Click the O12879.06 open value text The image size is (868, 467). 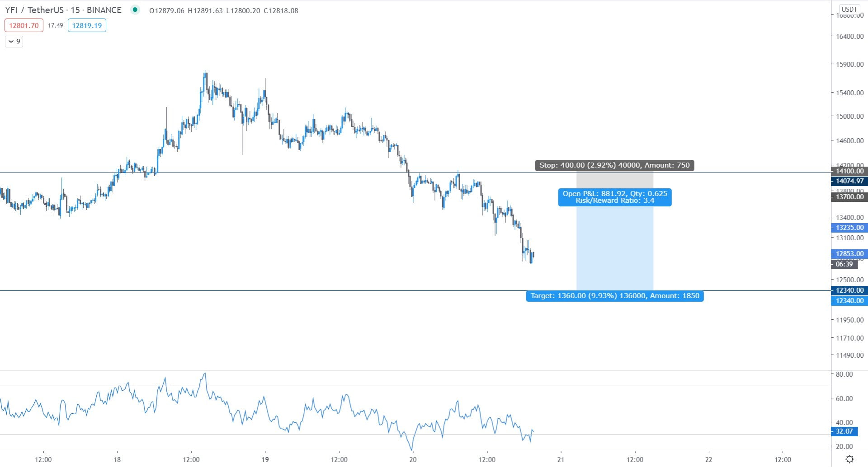[x=167, y=10]
